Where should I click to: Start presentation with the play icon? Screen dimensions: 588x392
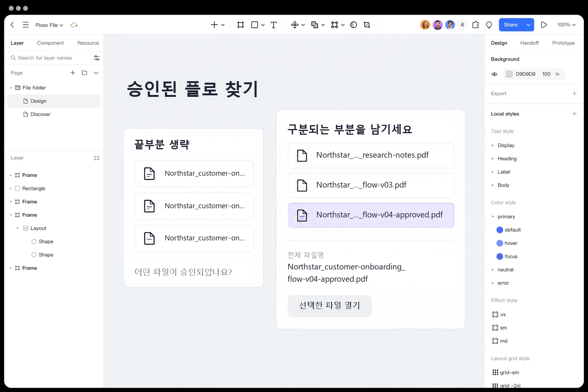coord(544,25)
